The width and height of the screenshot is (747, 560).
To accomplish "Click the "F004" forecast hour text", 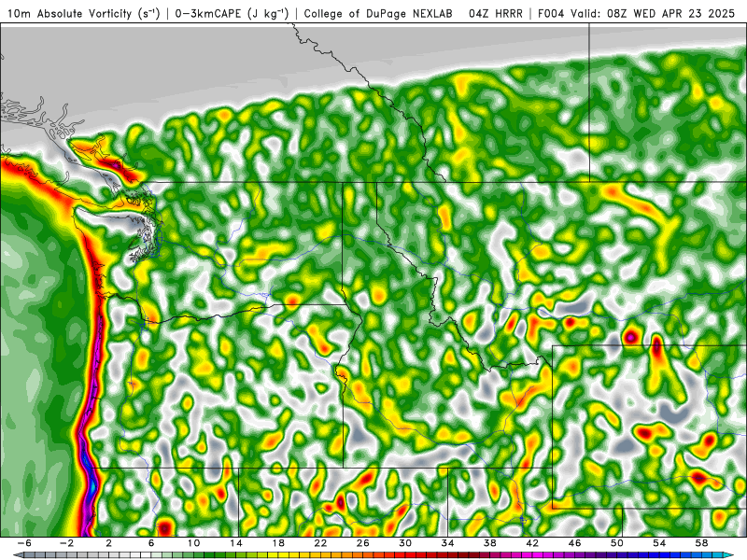I will point(551,14).
